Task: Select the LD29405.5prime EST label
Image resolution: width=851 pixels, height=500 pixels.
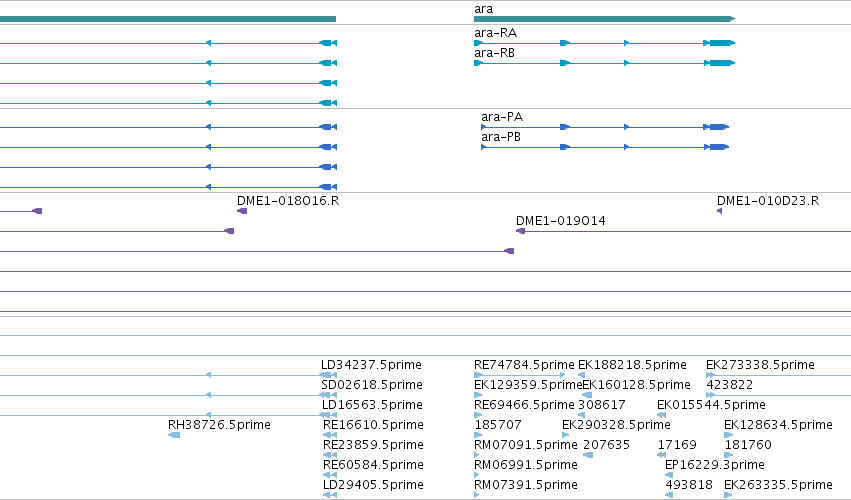Action: [373, 485]
